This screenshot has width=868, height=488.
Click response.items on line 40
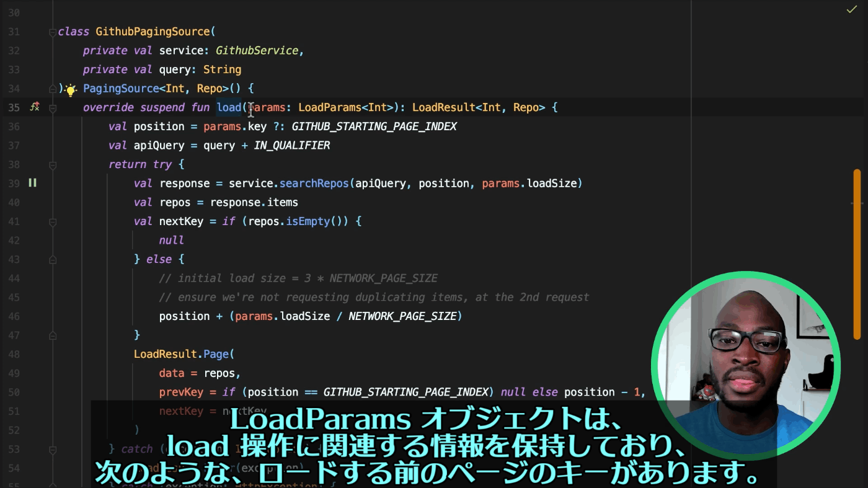[254, 202]
